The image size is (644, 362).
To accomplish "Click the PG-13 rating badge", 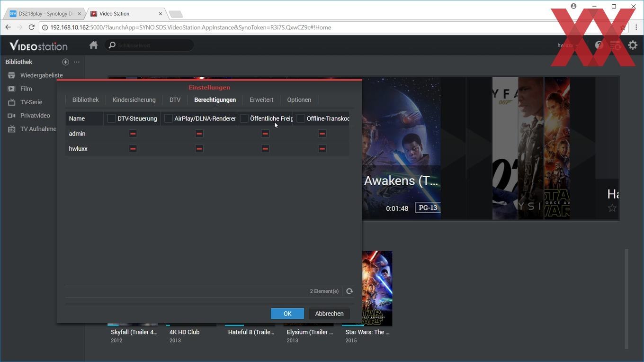I will coord(427,208).
